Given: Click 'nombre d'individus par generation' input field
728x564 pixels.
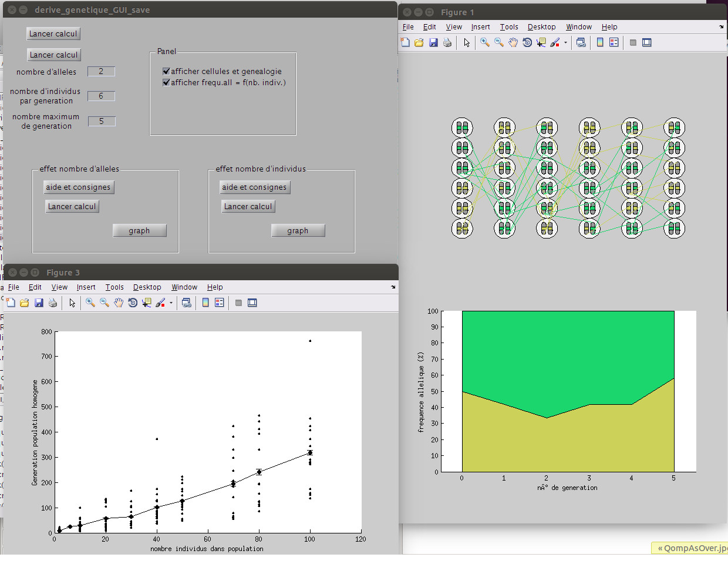Looking at the screenshot, I should (101, 96).
